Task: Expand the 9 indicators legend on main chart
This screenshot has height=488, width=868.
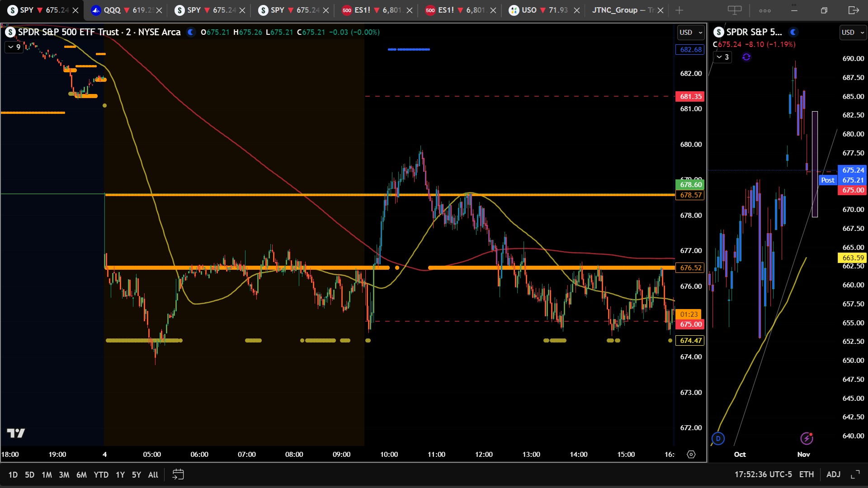Action: point(14,47)
